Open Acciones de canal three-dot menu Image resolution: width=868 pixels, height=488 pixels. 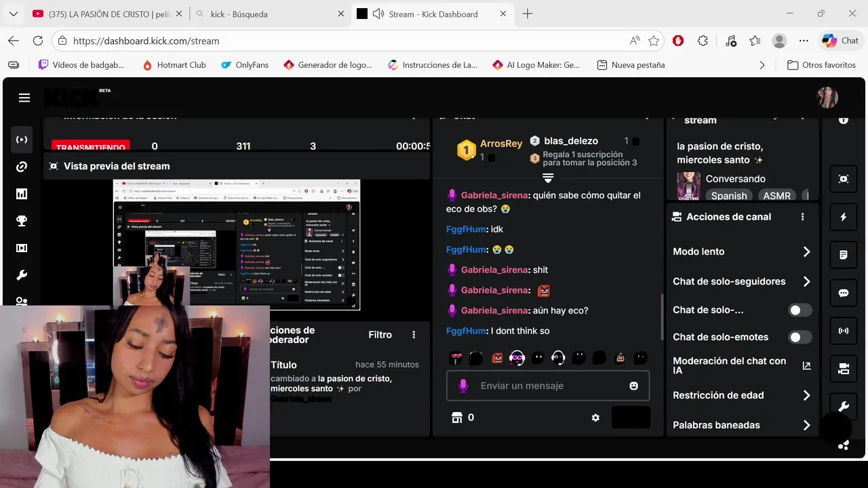pos(802,217)
